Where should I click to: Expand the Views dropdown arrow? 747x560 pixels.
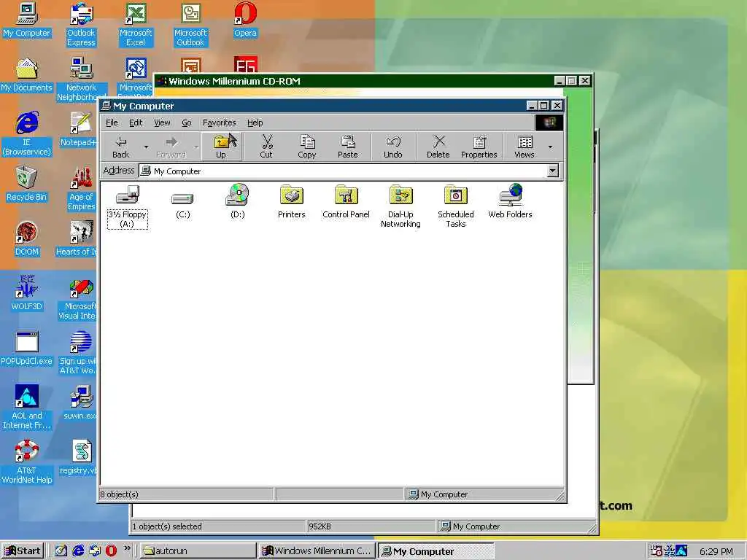[550, 147]
